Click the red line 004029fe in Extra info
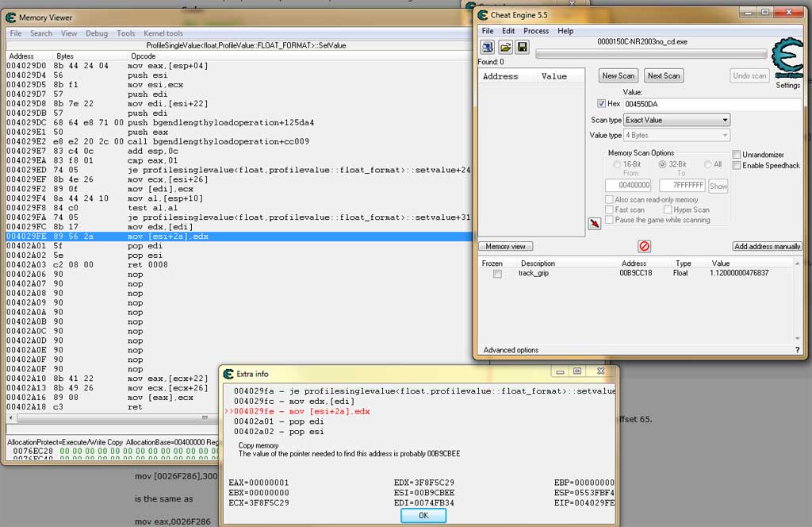 coord(301,411)
